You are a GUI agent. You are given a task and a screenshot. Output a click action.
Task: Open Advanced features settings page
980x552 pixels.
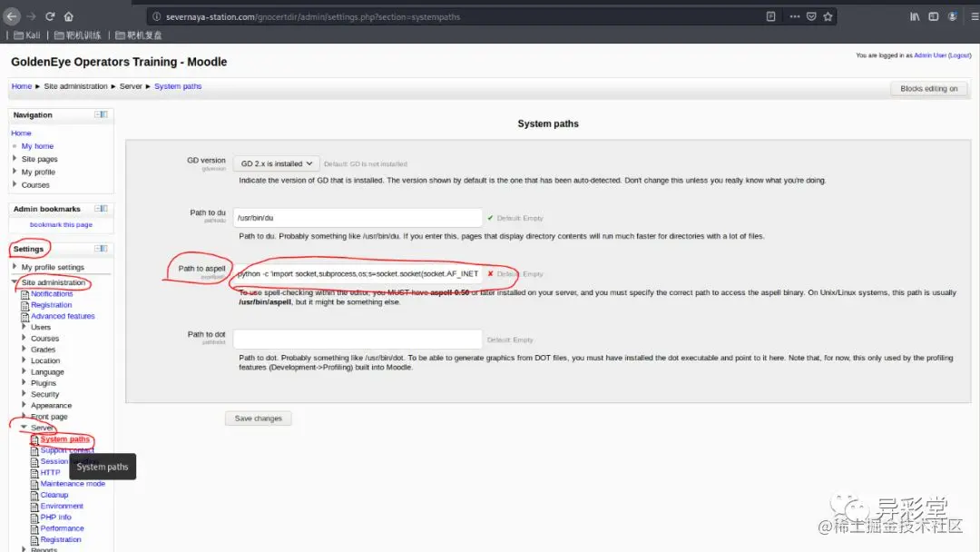(x=63, y=316)
